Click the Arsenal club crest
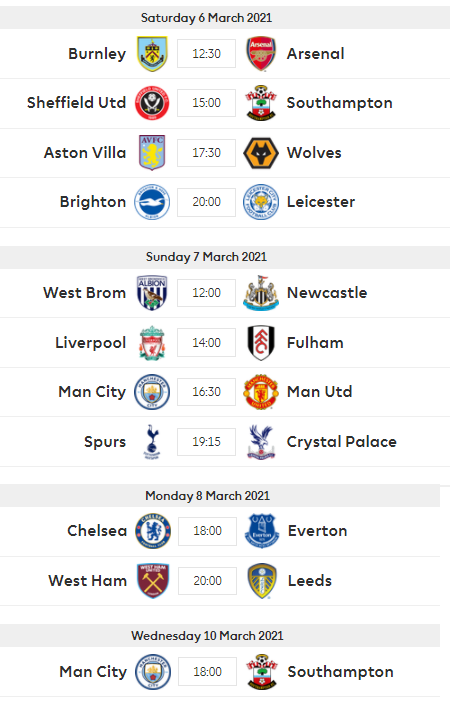Image resolution: width=450 pixels, height=718 pixels. coord(261,54)
